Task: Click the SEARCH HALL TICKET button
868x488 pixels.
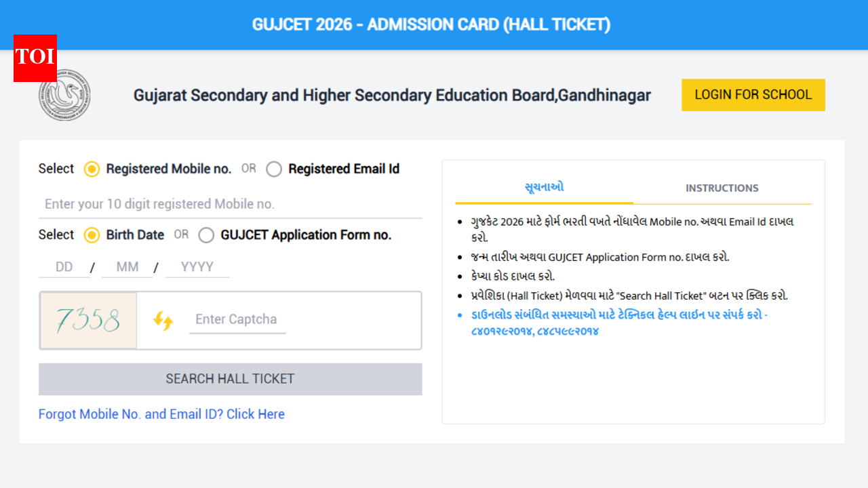Action: (x=230, y=379)
